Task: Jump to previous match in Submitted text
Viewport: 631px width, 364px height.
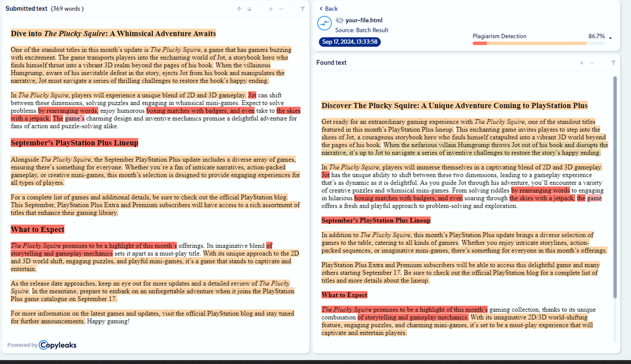Action: (239, 9)
